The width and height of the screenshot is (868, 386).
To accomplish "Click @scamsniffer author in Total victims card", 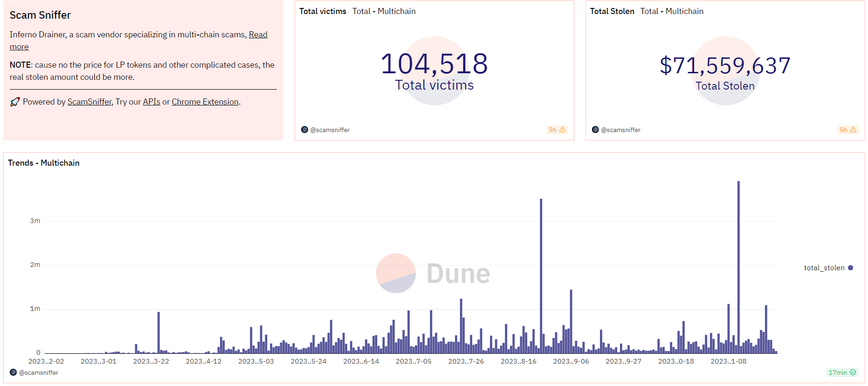I will click(x=330, y=130).
